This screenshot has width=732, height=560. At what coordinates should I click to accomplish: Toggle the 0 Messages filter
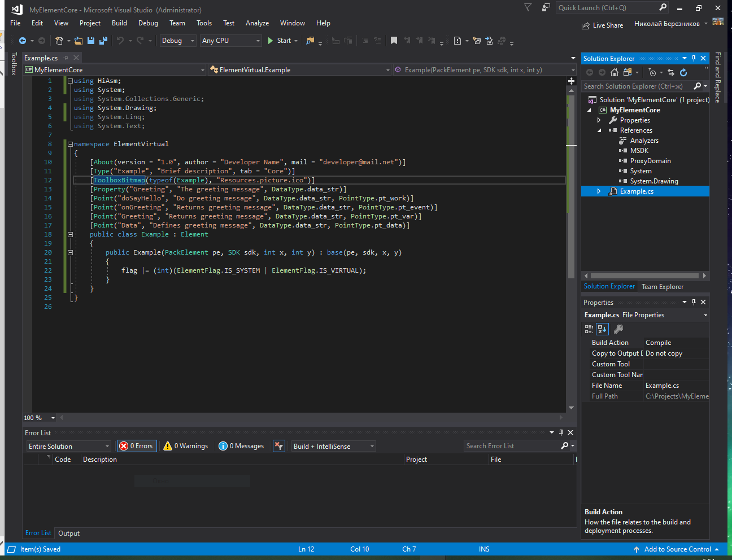242,446
